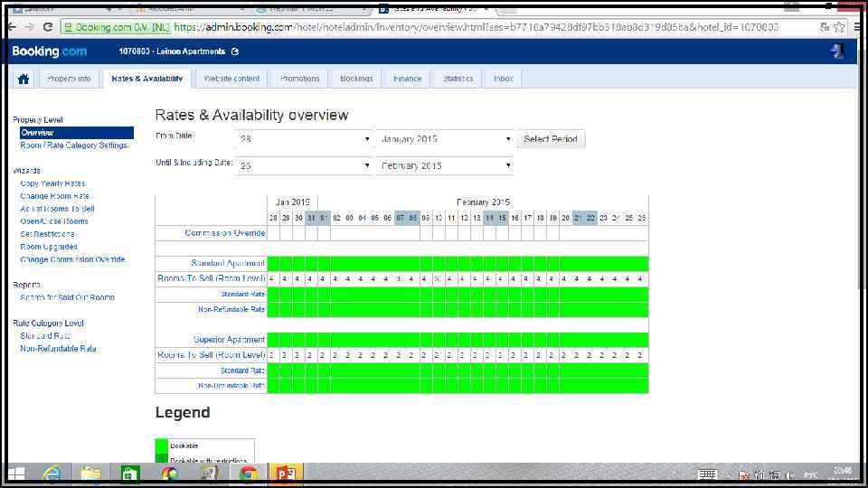The height and width of the screenshot is (488, 868).
Task: Select the Rates & Availability tab
Action: pyautogui.click(x=147, y=79)
